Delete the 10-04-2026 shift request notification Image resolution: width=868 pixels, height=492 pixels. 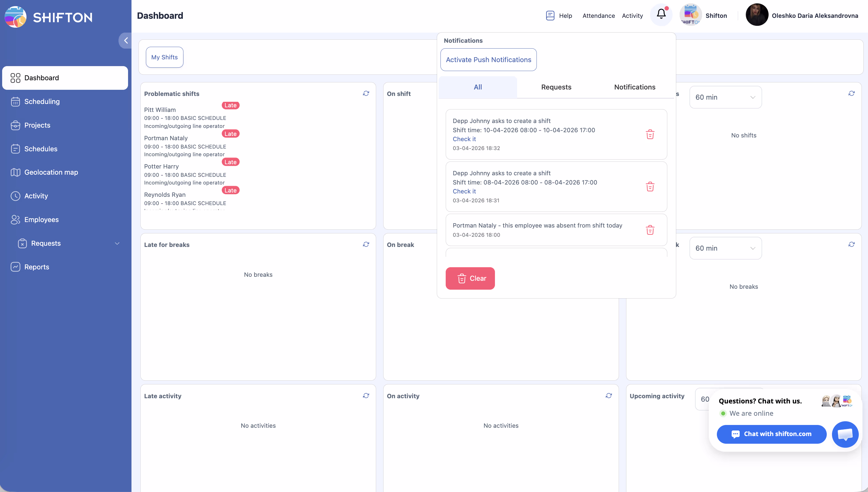pos(650,134)
